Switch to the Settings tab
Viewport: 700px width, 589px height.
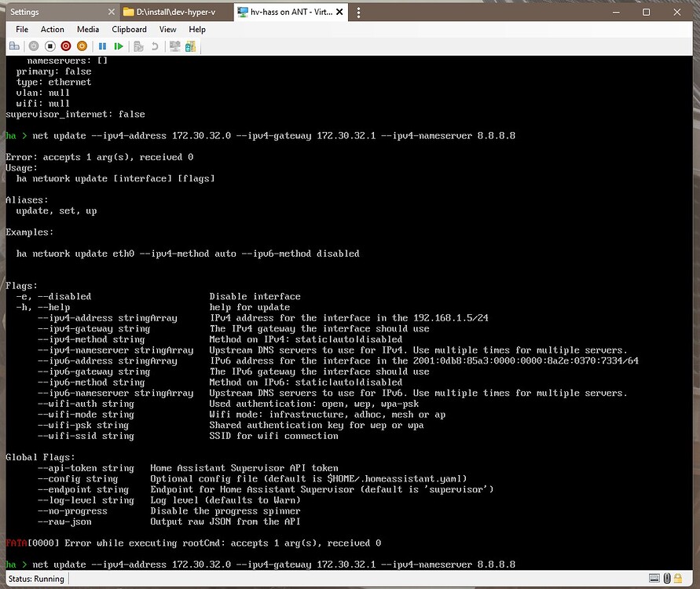[47, 12]
